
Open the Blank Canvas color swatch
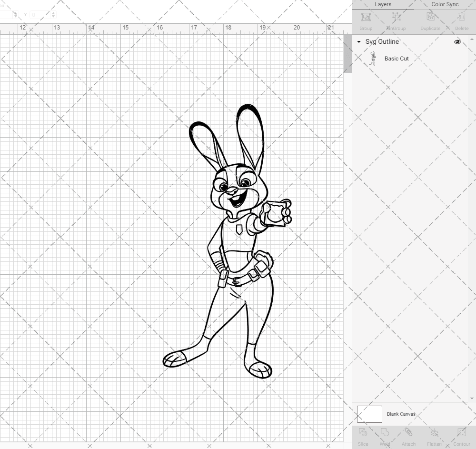click(x=369, y=414)
